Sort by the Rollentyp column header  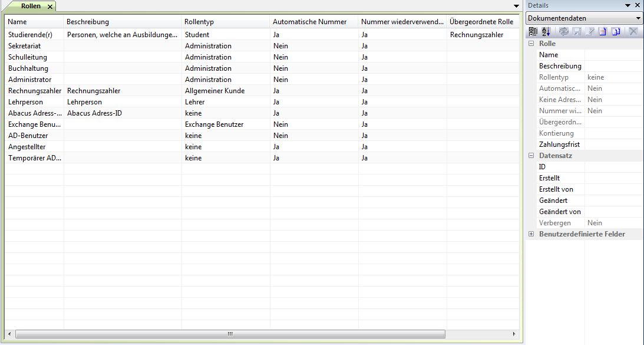199,22
